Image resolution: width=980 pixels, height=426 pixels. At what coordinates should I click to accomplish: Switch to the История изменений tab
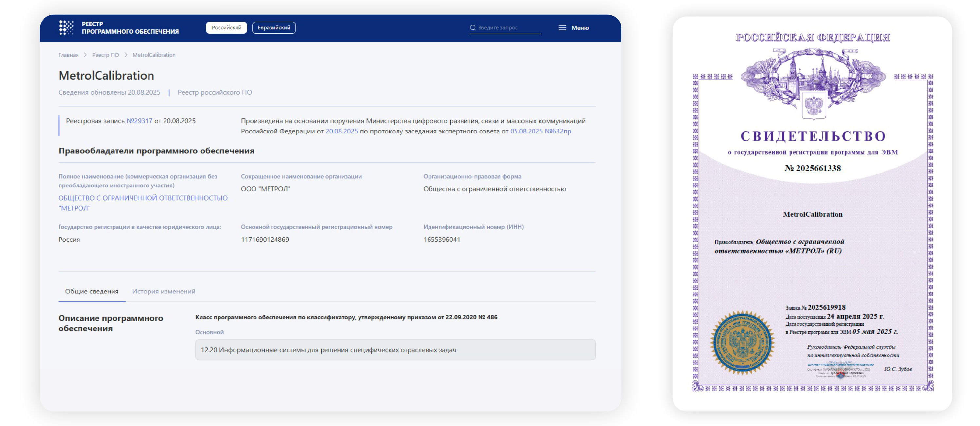coord(164,291)
